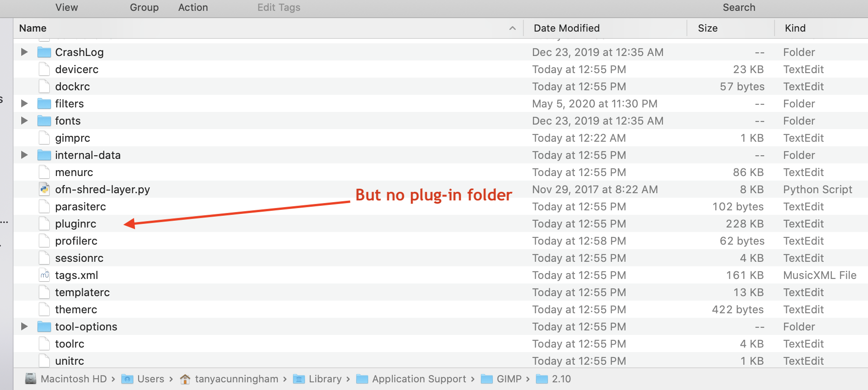
Task: Click the gimprc document icon
Action: [x=44, y=138]
